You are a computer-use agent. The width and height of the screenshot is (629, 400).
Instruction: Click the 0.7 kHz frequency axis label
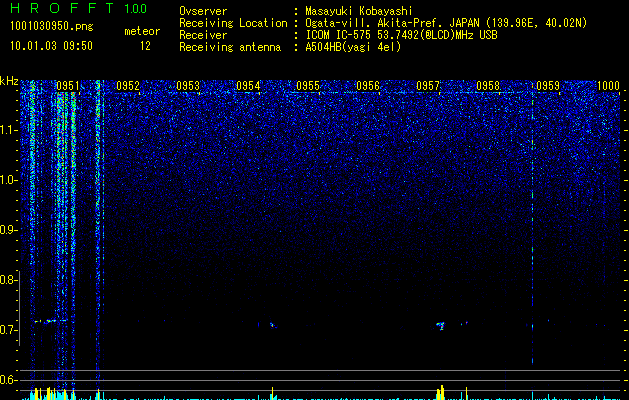8,330
